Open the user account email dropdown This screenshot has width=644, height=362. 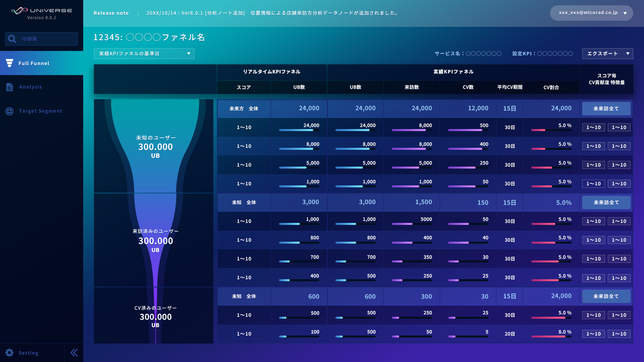[592, 13]
